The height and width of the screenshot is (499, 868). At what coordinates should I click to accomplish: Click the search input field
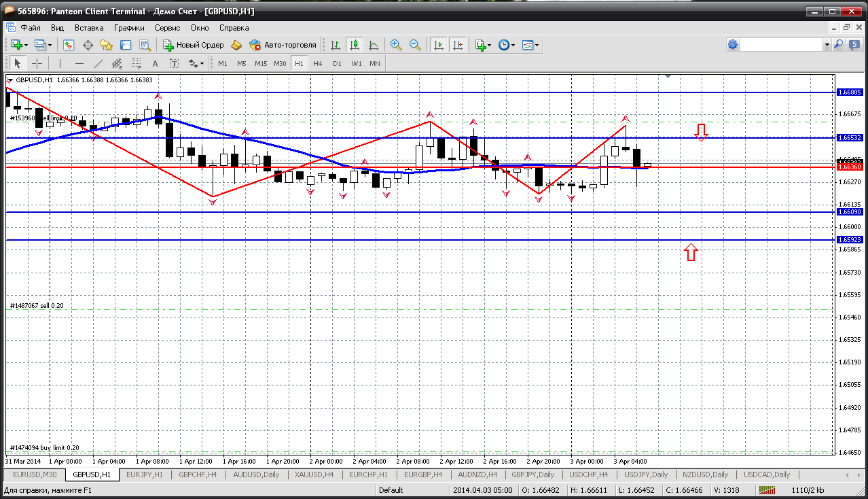[781, 45]
